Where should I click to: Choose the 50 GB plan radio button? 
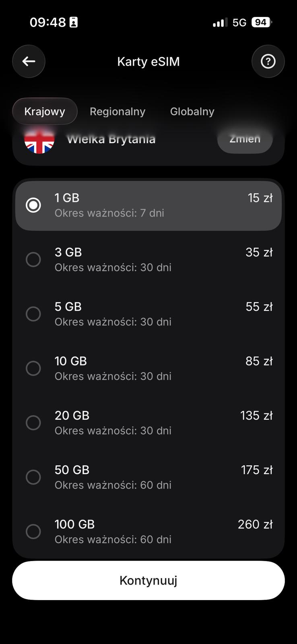click(x=33, y=477)
